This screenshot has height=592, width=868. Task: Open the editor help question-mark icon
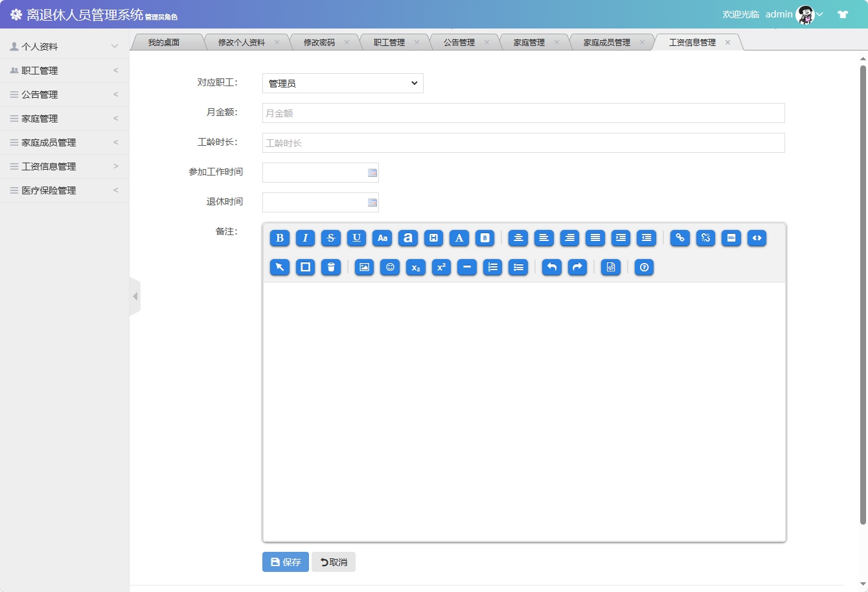[644, 268]
